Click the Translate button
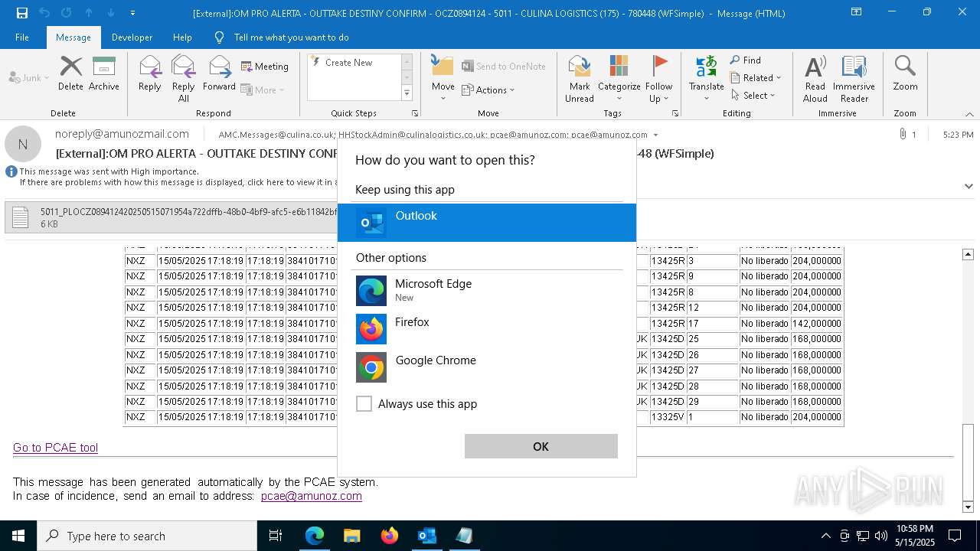 click(x=706, y=79)
